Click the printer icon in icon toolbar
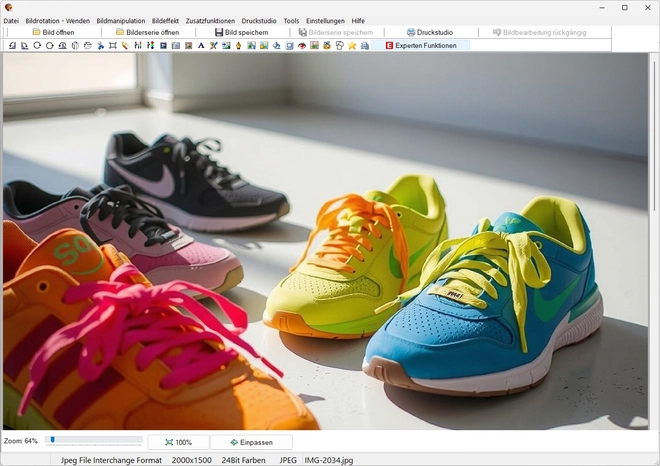 point(365,45)
